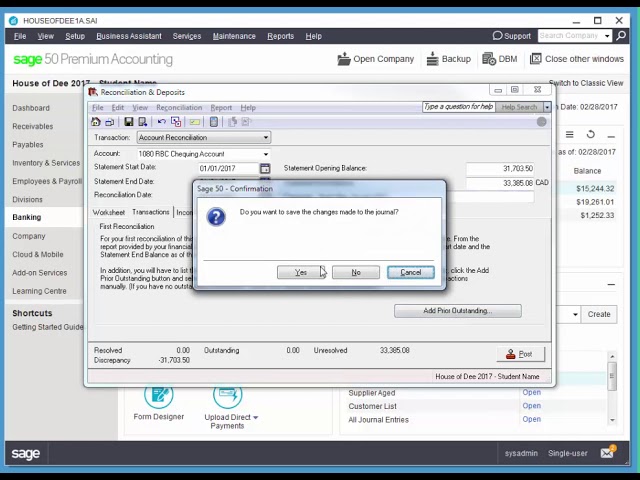The image size is (640, 480).
Task: Select Cloud & Mobile in the sidebar
Action: click(38, 254)
